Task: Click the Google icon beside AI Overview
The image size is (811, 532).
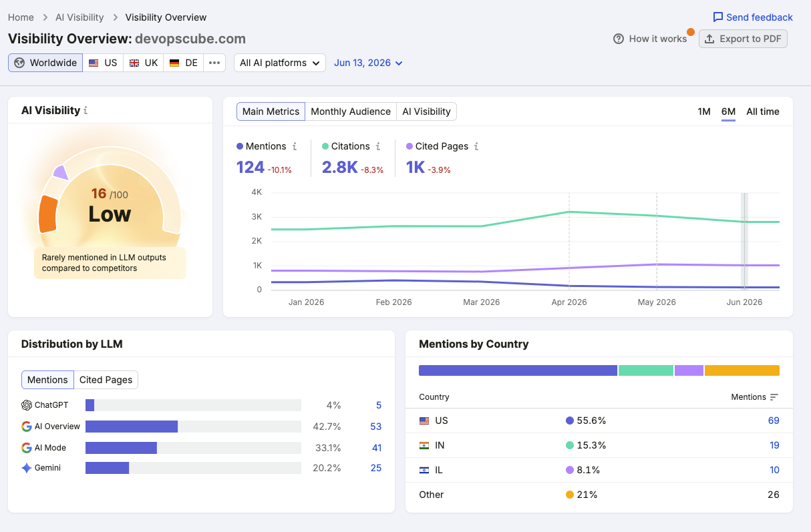Action: pos(27,427)
